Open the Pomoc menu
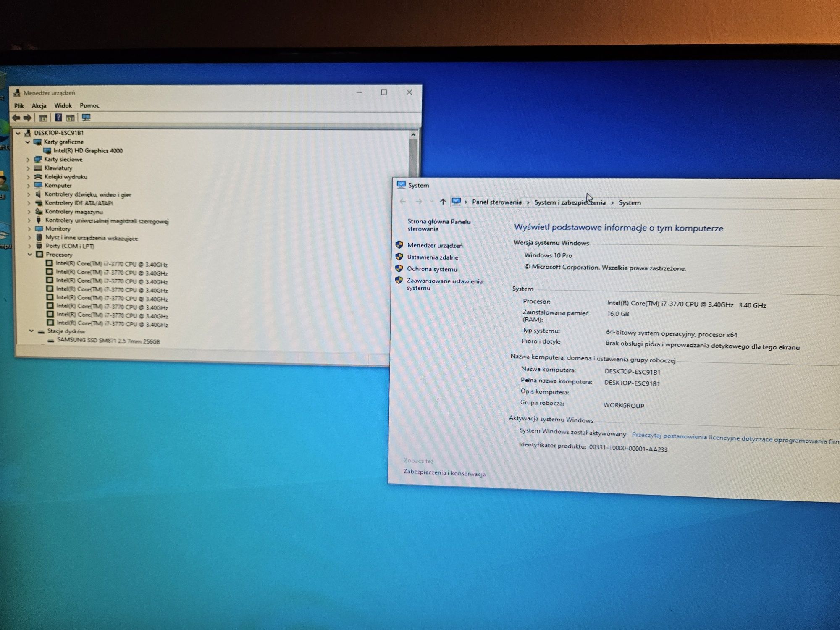The image size is (840, 630). click(89, 105)
